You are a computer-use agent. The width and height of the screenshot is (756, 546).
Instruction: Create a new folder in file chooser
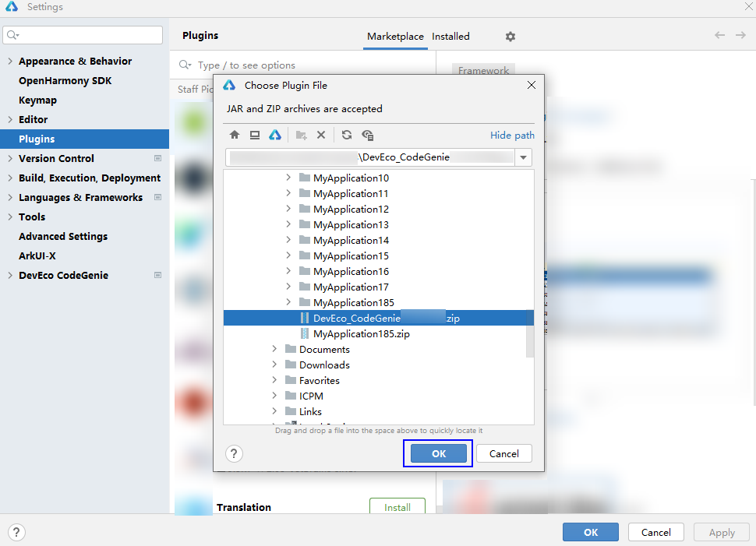click(302, 135)
